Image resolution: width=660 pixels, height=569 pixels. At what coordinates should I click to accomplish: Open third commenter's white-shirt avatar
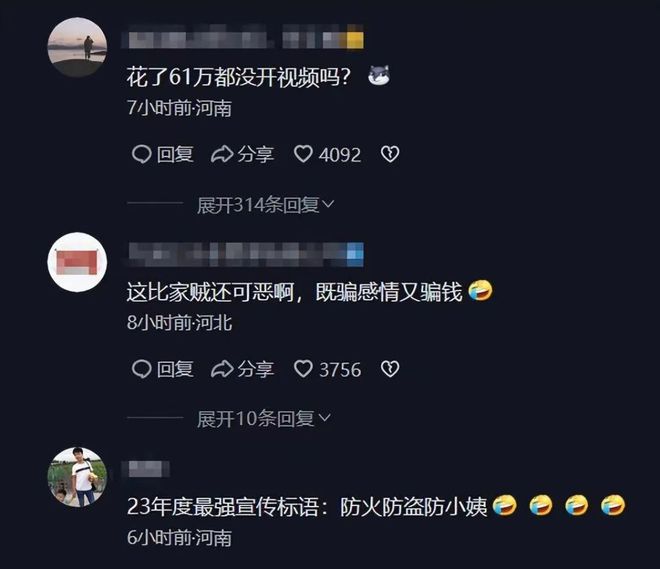pyautogui.click(x=77, y=477)
